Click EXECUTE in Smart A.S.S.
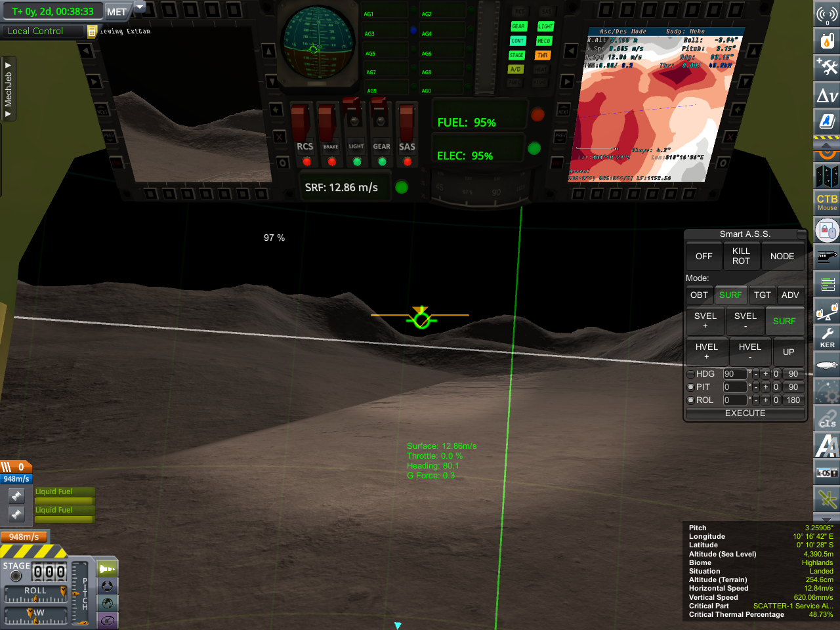 [x=745, y=413]
